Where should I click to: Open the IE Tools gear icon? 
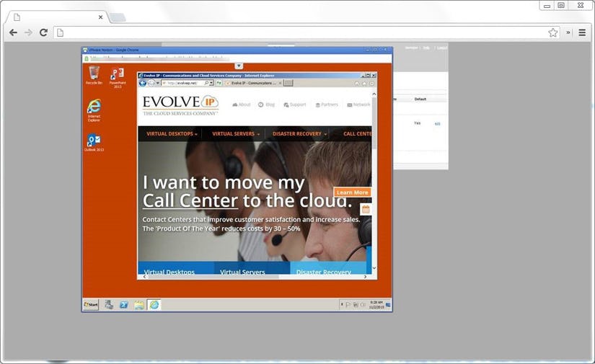[372, 84]
